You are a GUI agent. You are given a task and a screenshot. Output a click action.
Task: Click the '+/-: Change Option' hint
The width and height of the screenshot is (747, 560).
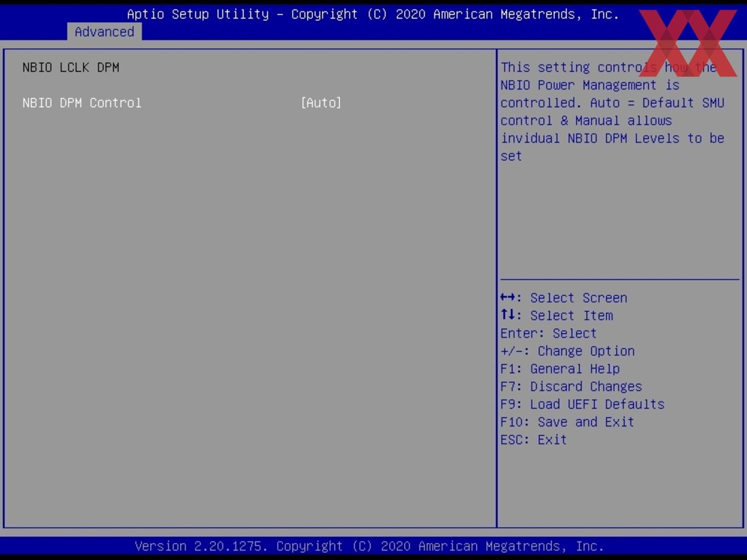tap(567, 351)
